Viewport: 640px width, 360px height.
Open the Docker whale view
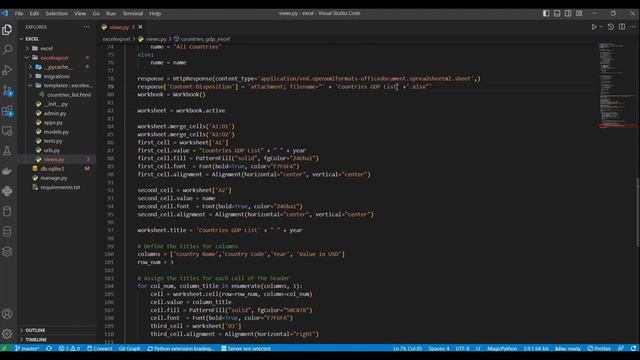(7, 171)
